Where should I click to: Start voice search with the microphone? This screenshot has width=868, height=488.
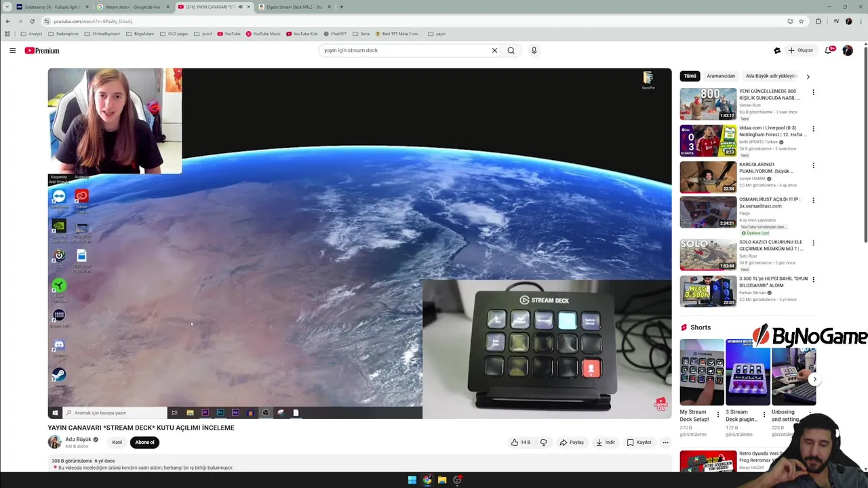pos(534,50)
